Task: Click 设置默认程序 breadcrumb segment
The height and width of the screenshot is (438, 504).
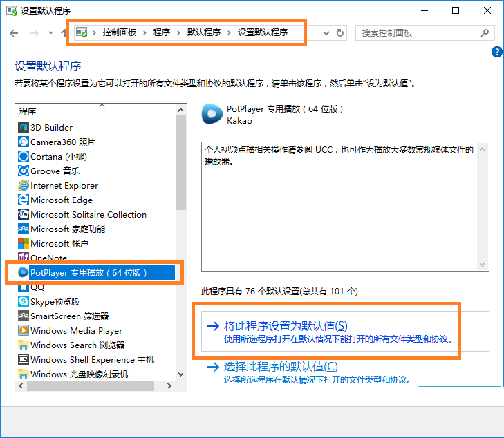Action: coord(263,32)
